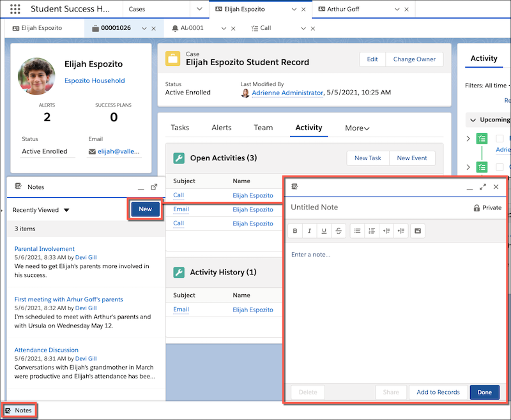Expand the note composer to full size

click(483, 187)
